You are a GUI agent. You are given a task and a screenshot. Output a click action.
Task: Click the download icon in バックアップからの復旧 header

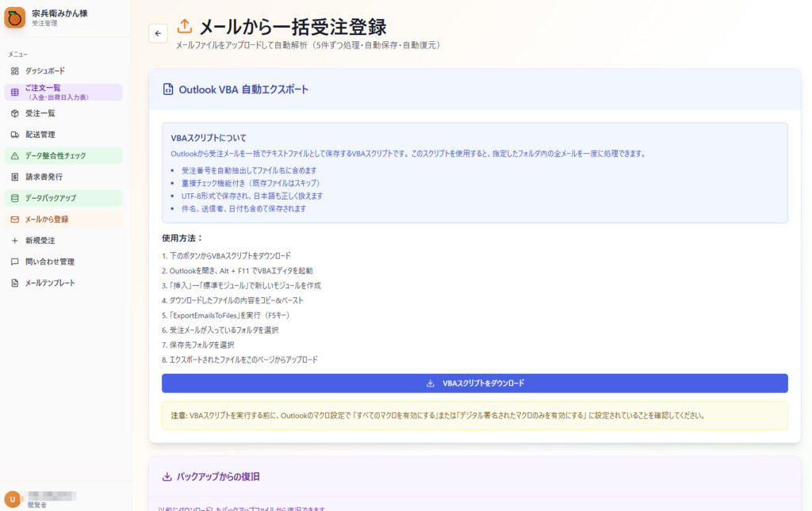(x=167, y=477)
